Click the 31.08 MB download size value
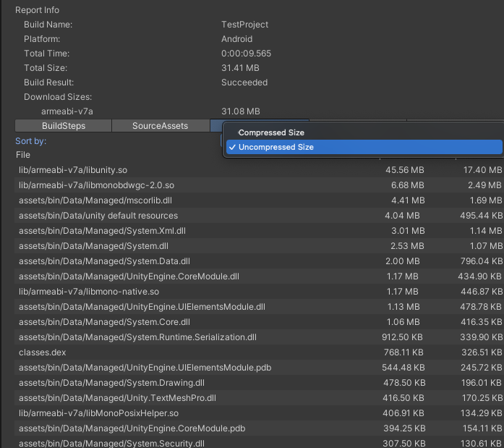The width and height of the screenshot is (504, 448). coord(240,111)
